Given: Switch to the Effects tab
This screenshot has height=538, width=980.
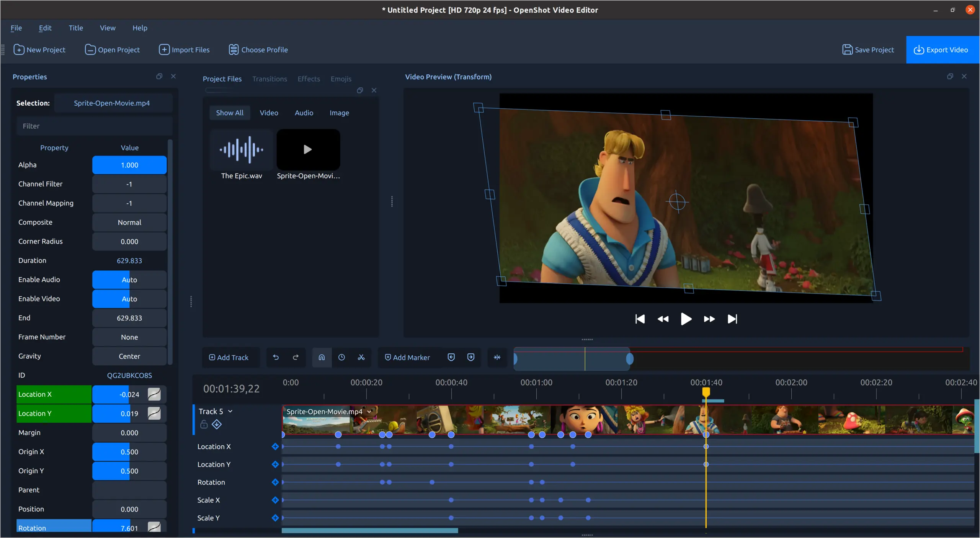Looking at the screenshot, I should 309,79.
